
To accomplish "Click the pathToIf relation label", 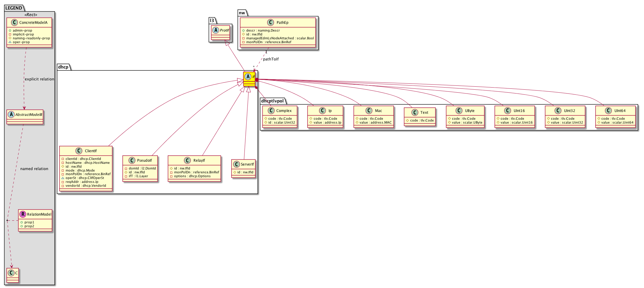I will pyautogui.click(x=271, y=59).
